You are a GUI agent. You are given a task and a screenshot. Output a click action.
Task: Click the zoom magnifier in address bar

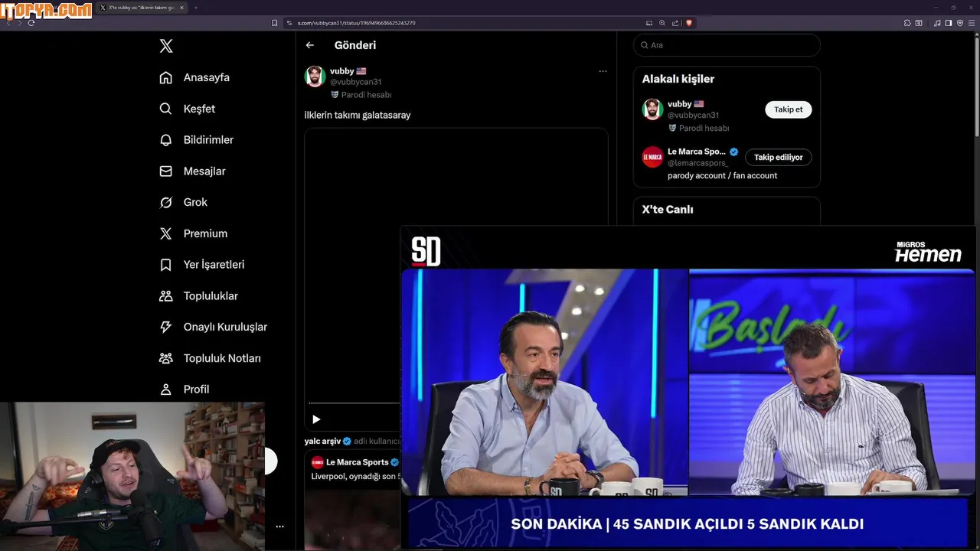pos(662,23)
